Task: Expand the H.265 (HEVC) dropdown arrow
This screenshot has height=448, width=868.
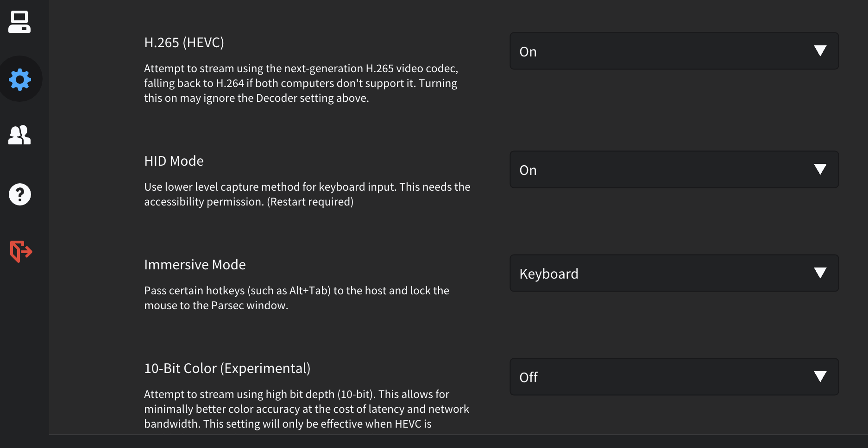Action: click(x=820, y=51)
